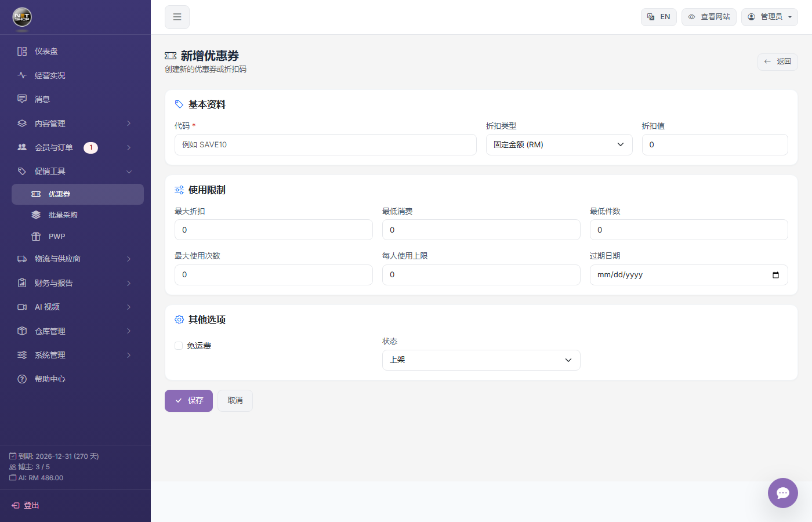Screen dimensions: 812x522
Task: Collapse 促销工具 submenu chevron
Action: [x=129, y=172]
